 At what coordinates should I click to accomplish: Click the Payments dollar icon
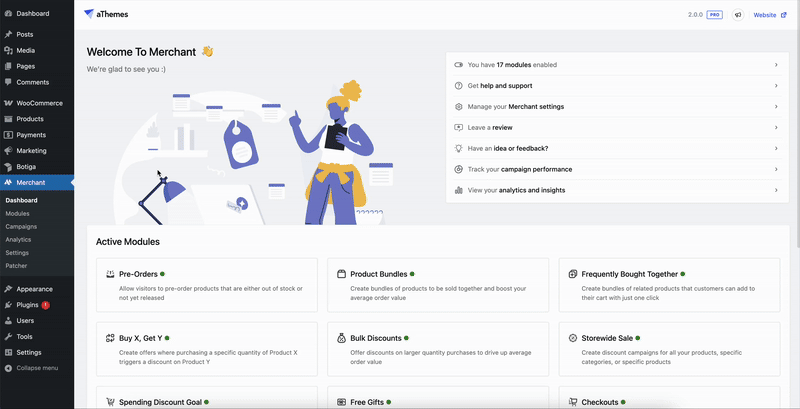[8, 135]
